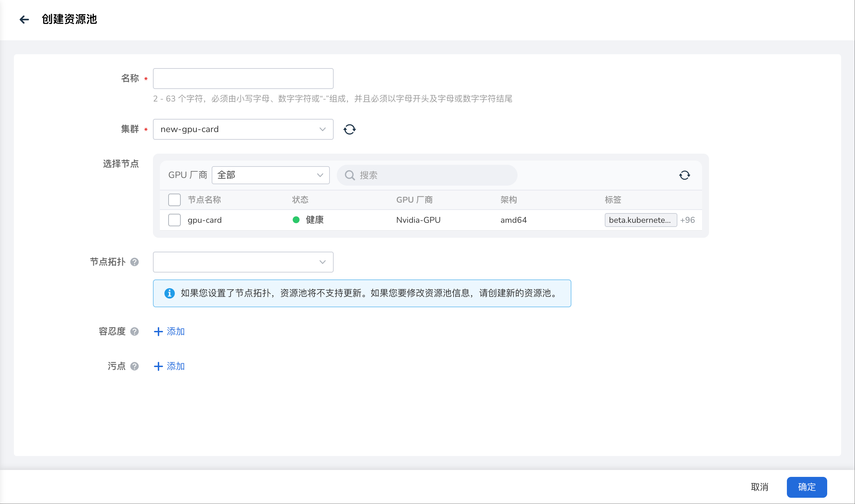Click the green 健康 status dot
855x504 pixels.
point(296,220)
